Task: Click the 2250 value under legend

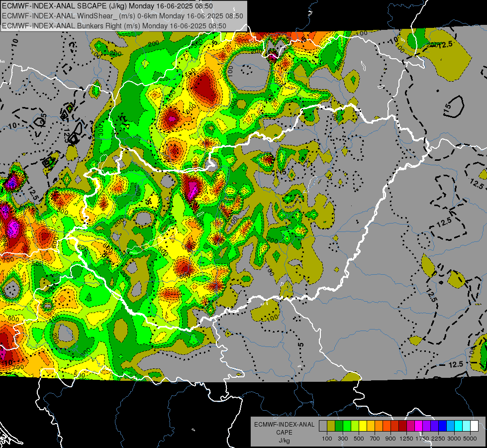Action: [x=438, y=439]
